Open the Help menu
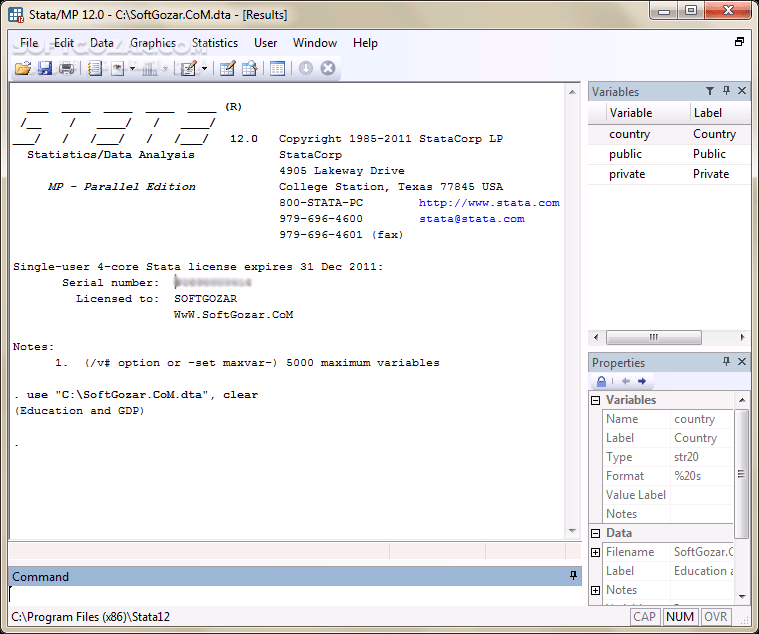Image resolution: width=759 pixels, height=634 pixels. pos(365,43)
